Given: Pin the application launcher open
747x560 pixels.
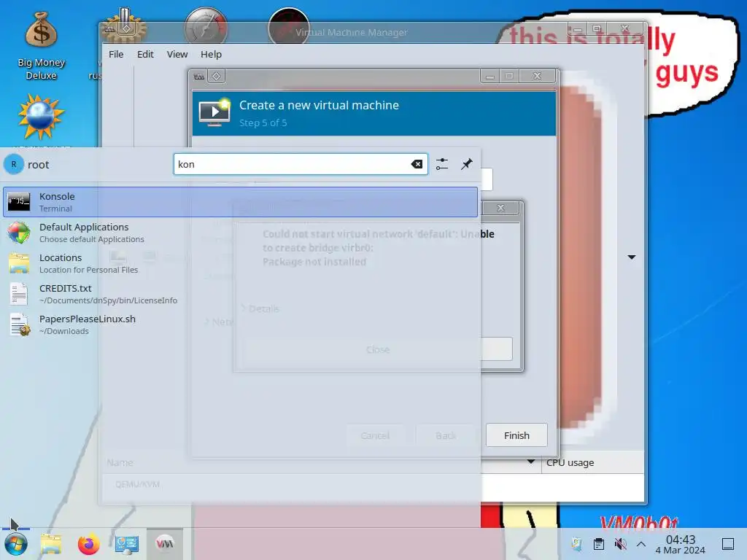Looking at the screenshot, I should pyautogui.click(x=467, y=164).
